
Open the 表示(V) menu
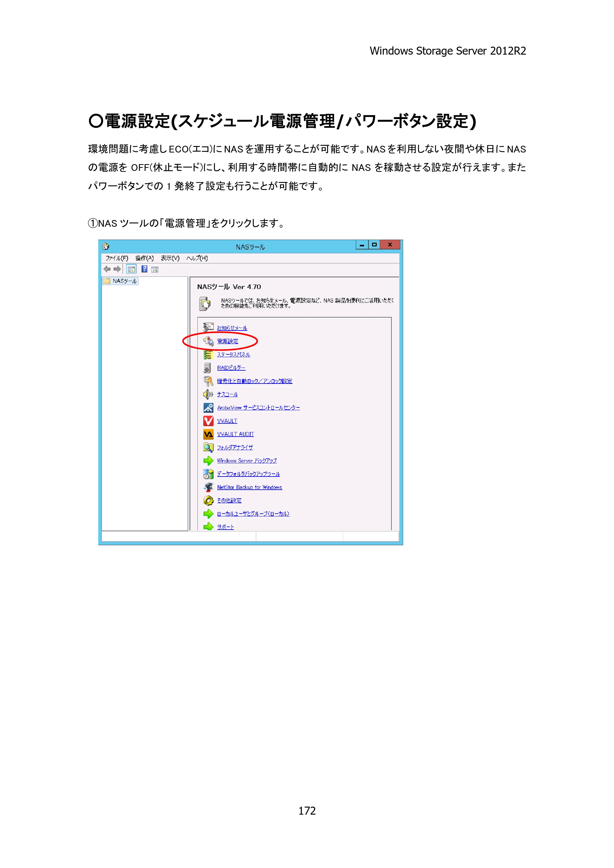click(170, 258)
